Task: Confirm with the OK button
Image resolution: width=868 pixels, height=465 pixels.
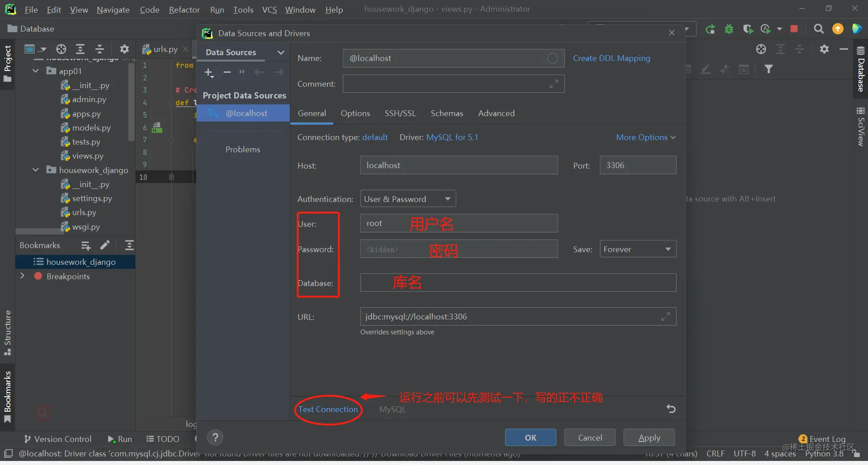Action: [531, 437]
